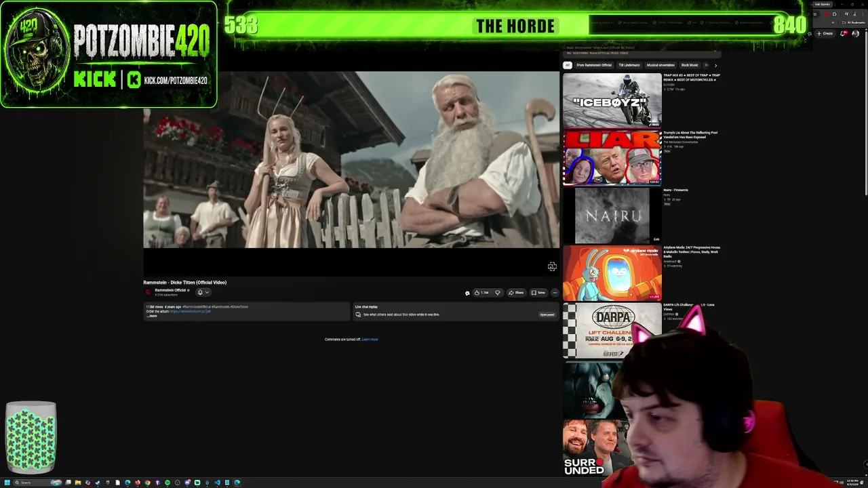This screenshot has width=868, height=488.
Task: Open more actions menu for the video
Action: [x=555, y=293]
